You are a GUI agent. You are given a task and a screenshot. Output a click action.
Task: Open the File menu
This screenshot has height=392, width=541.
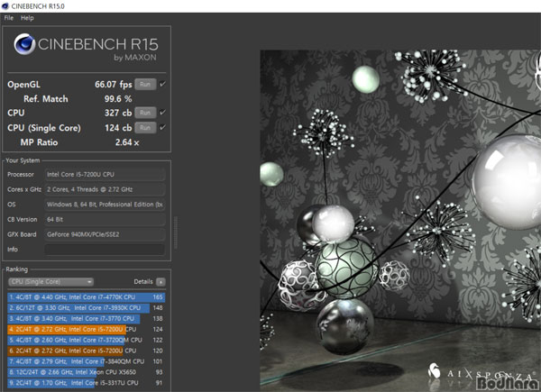point(9,18)
